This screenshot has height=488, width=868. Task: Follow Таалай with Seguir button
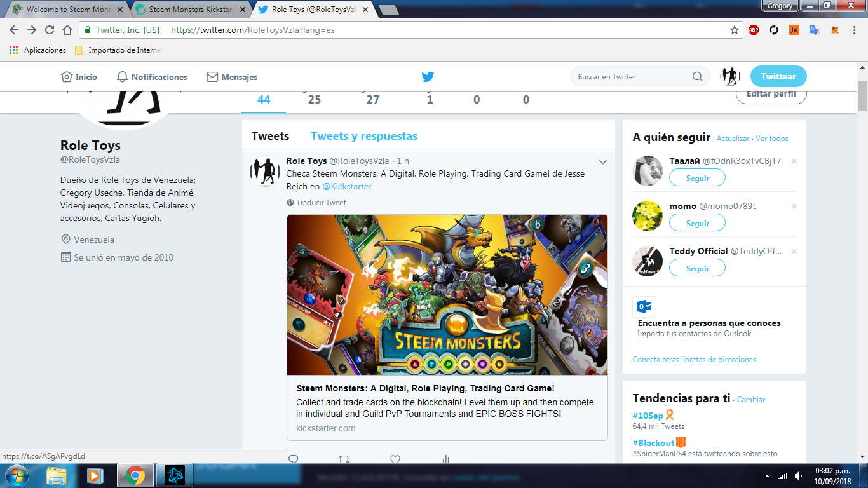click(x=697, y=179)
